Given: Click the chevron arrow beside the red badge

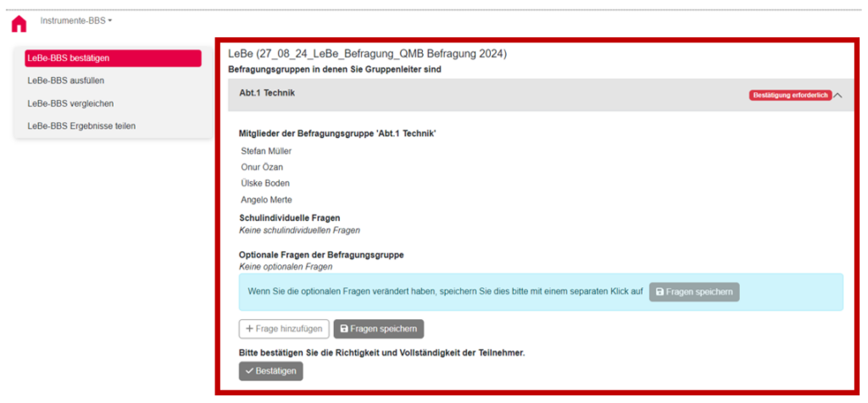Looking at the screenshot, I should [x=838, y=96].
